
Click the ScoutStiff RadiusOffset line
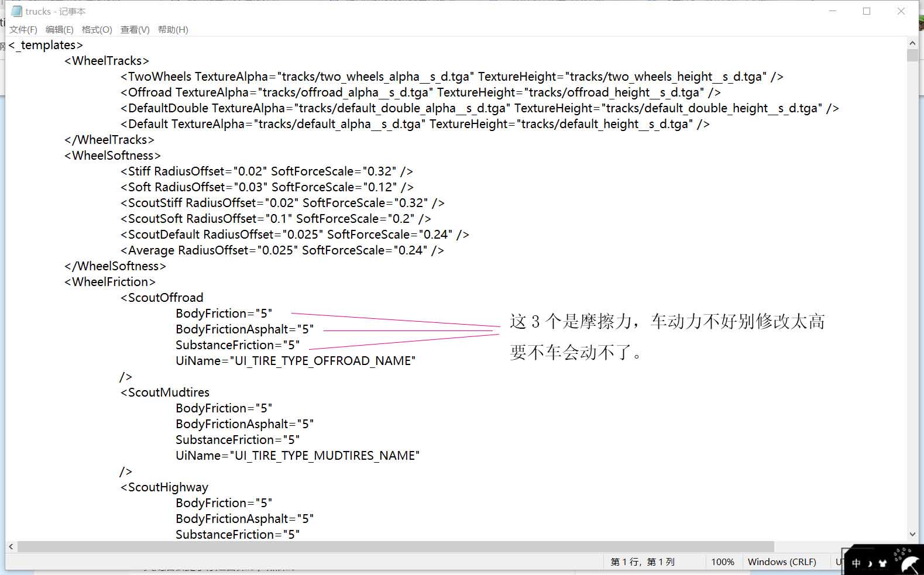[x=283, y=203]
